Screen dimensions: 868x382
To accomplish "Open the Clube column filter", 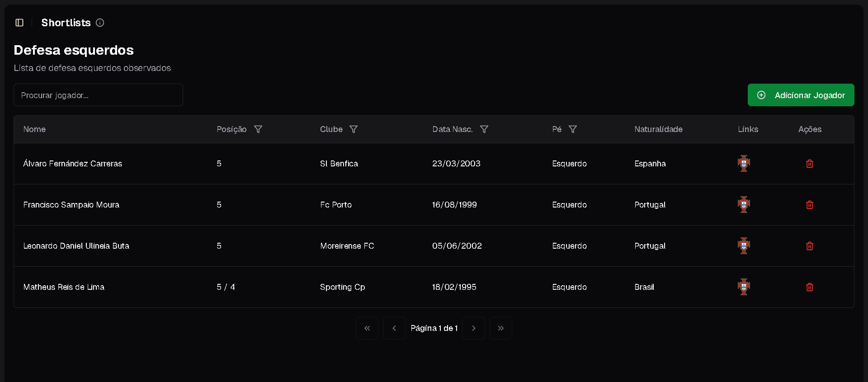I will [x=354, y=129].
